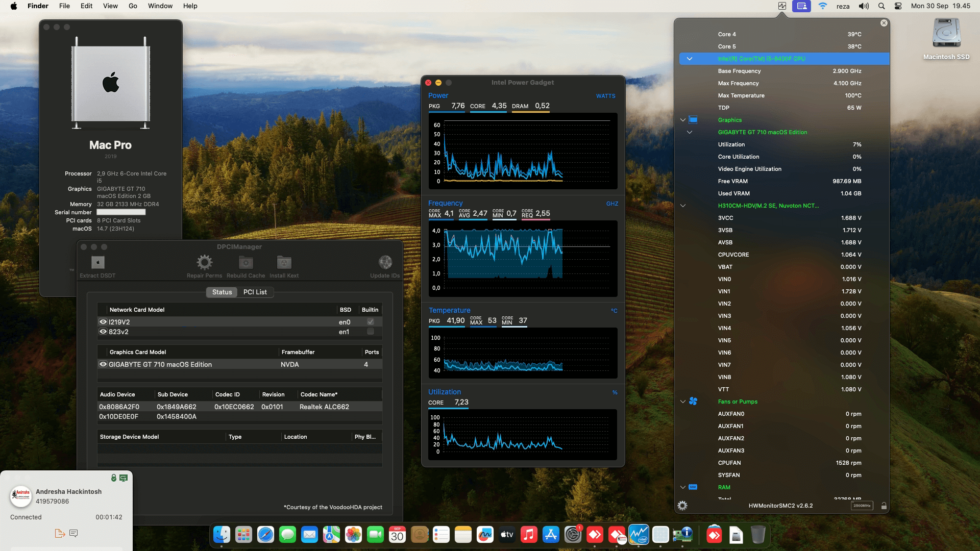Uncheck the Builtin checkbox for I219V2

[x=371, y=321]
